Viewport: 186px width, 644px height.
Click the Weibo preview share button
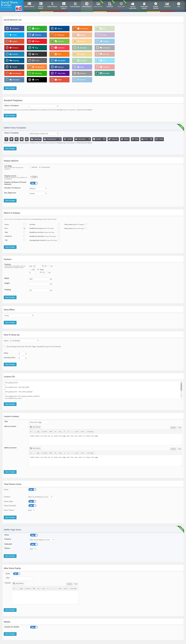pyautogui.click(x=125, y=139)
